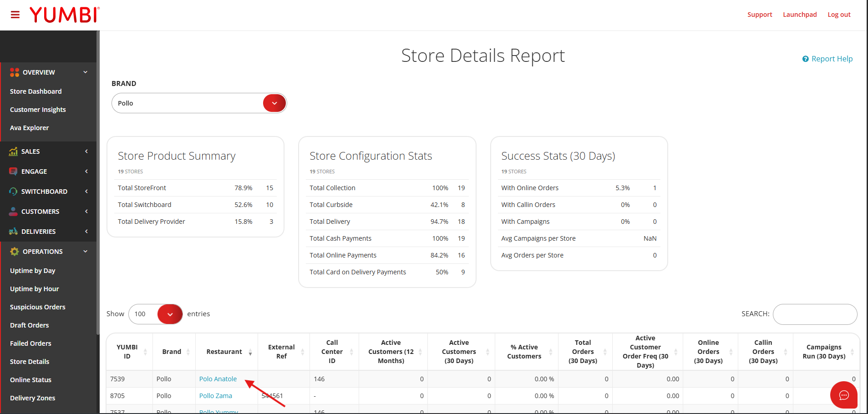868x414 pixels.
Task: Open the red chat support bubble
Action: [x=843, y=395]
